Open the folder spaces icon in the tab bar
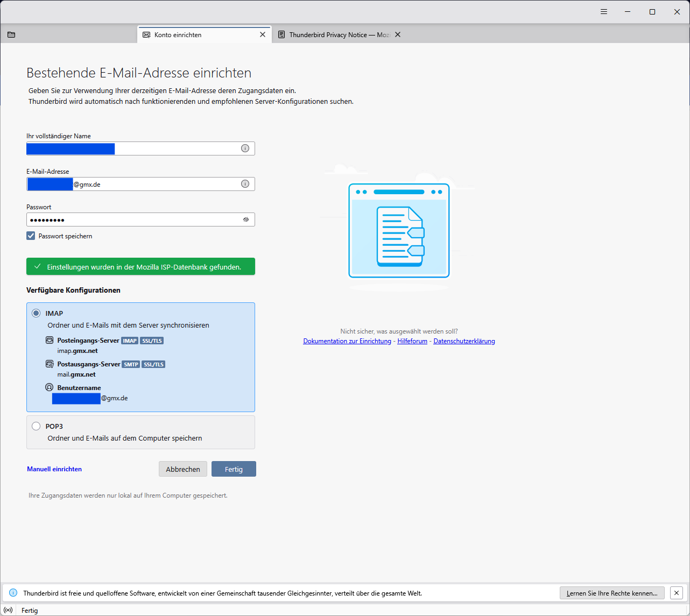Viewport: 690px width, 616px height. (x=11, y=35)
